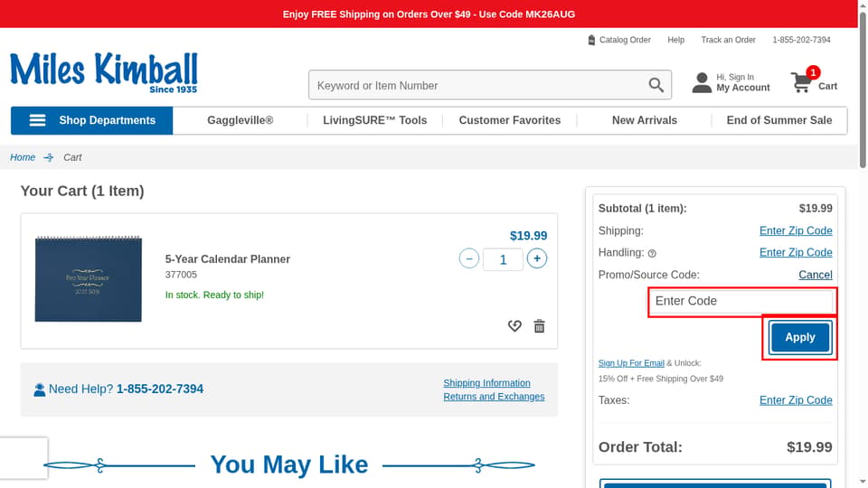
Task: Increase quantity with plus button
Action: [x=537, y=258]
